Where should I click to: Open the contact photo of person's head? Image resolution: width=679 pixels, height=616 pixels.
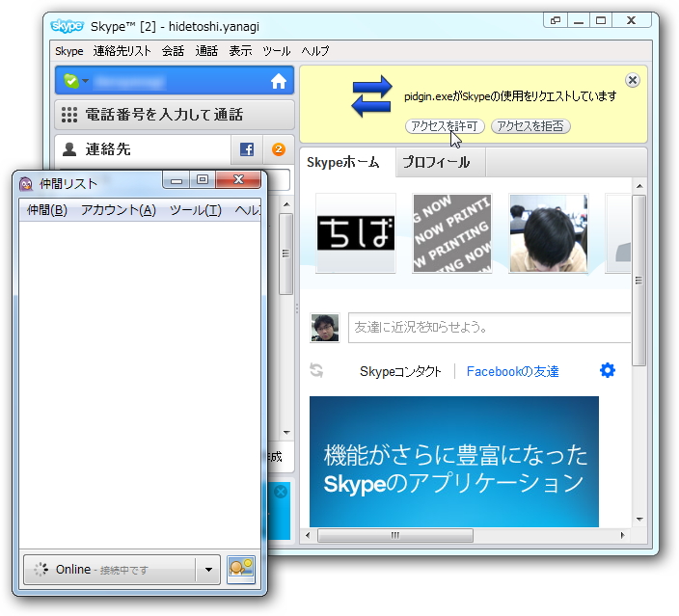coord(549,233)
